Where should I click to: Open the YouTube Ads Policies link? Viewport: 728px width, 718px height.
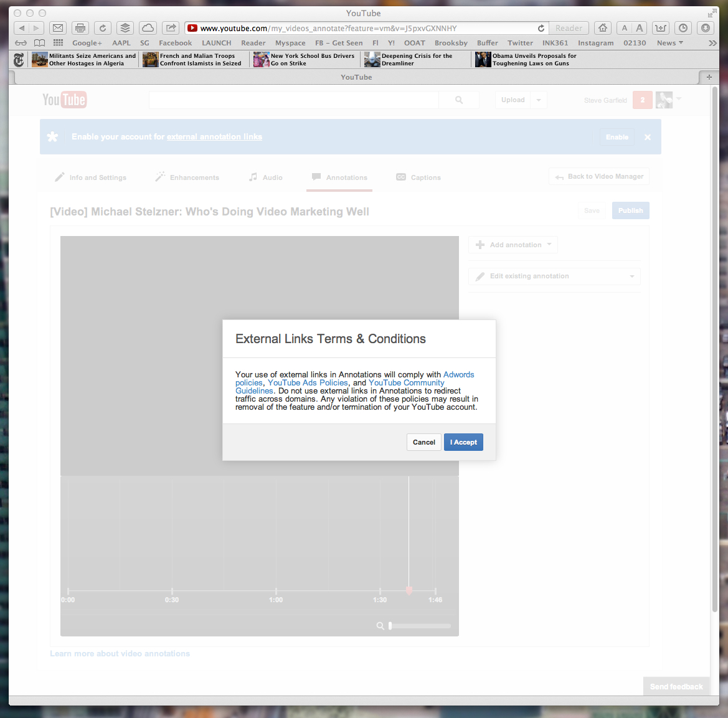tap(308, 383)
